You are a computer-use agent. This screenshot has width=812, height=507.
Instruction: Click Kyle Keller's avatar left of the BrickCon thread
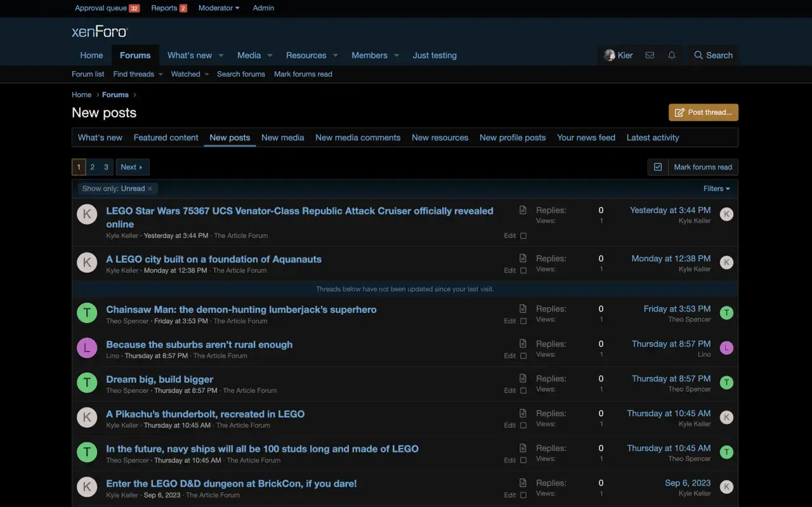[x=87, y=487]
